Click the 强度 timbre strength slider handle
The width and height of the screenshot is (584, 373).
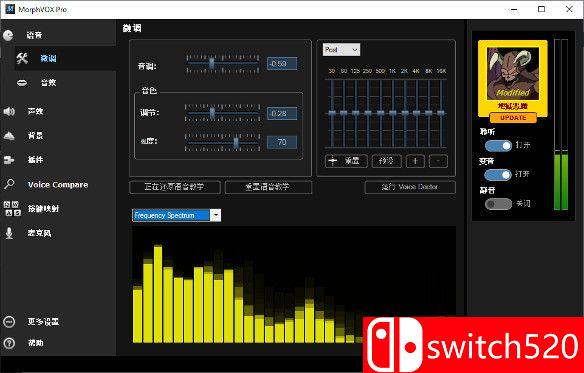(x=236, y=142)
